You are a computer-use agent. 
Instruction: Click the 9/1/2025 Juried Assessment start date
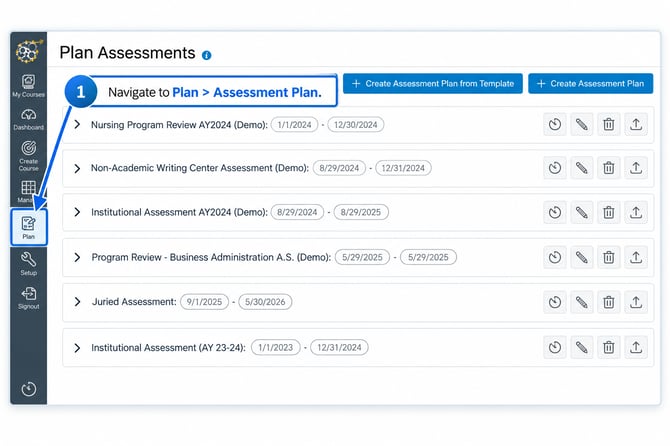pyautogui.click(x=204, y=302)
